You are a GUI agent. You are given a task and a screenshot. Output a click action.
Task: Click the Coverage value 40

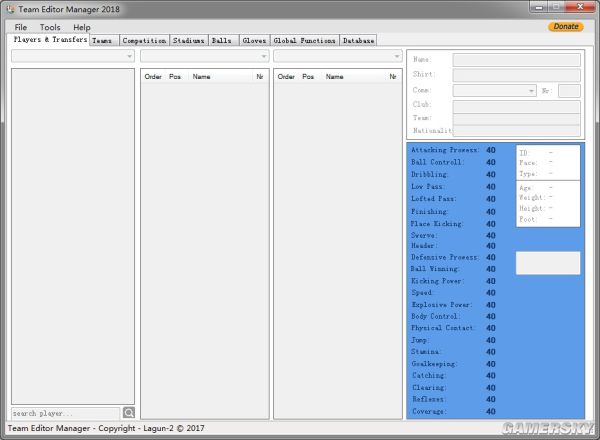point(491,411)
